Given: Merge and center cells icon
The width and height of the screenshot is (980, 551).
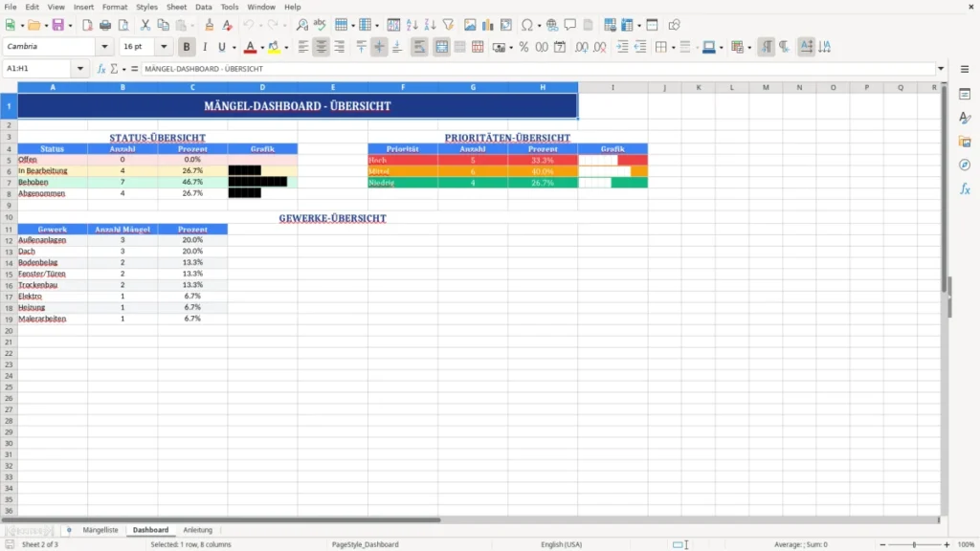Looking at the screenshot, I should coord(441,47).
